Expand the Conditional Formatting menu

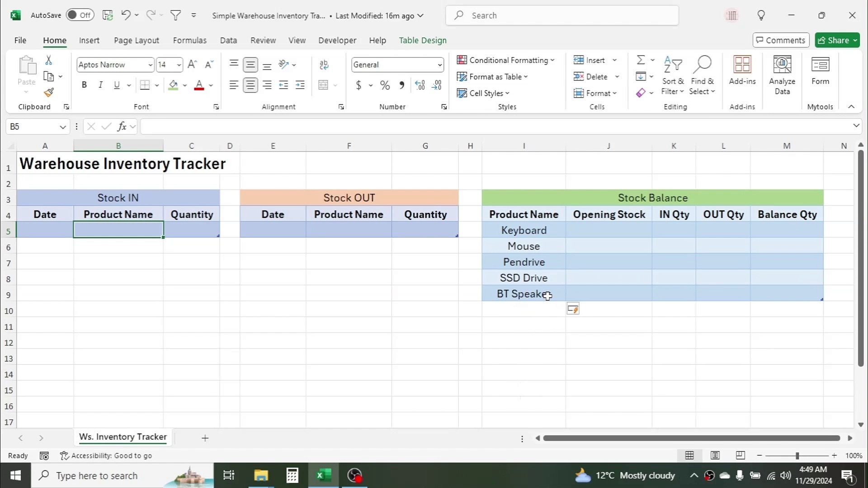coord(505,60)
